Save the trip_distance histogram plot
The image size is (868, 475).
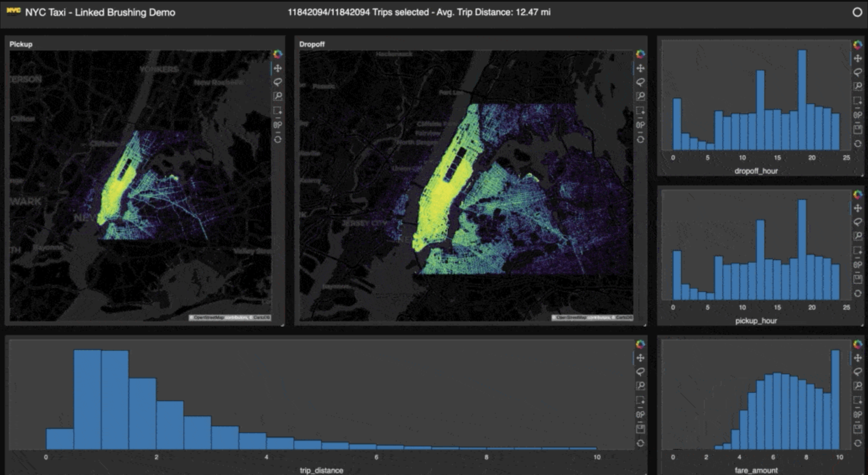[x=640, y=429]
